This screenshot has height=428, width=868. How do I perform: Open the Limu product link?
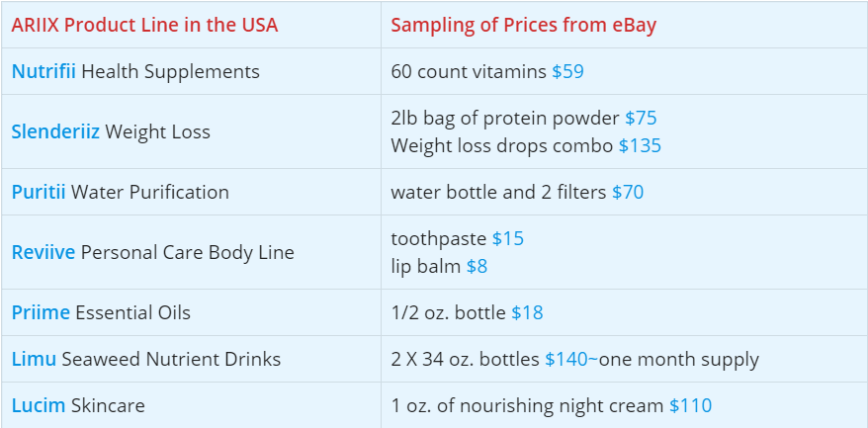tap(34, 360)
